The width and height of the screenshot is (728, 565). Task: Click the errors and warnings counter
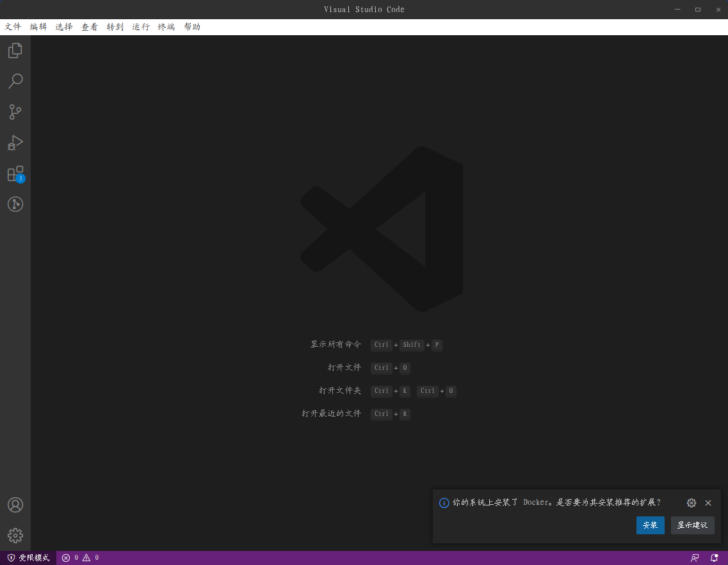point(80,557)
